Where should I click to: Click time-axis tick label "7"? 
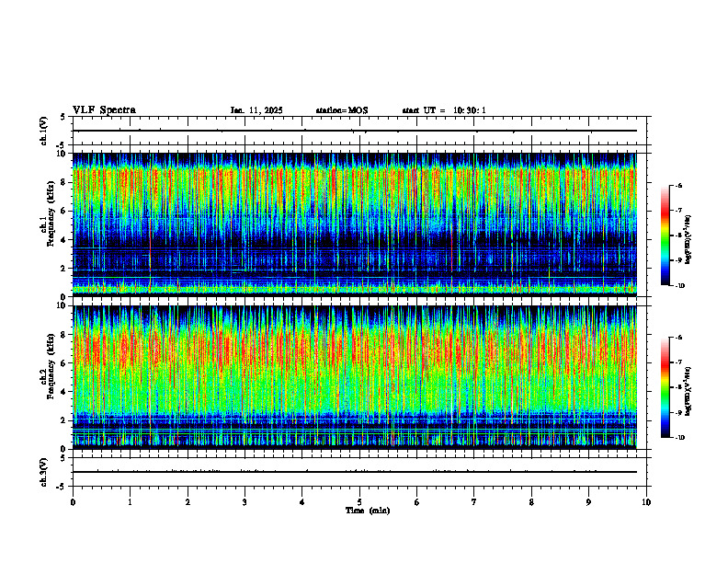(474, 502)
